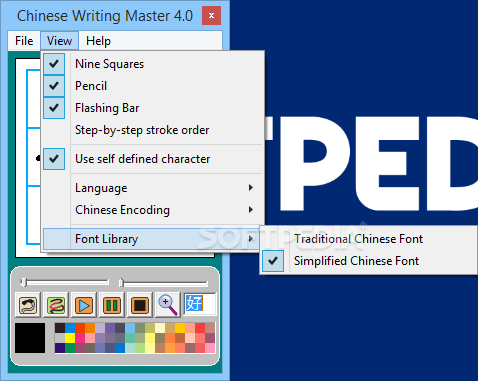
Task: Expand the Language submenu
Action: (153, 188)
